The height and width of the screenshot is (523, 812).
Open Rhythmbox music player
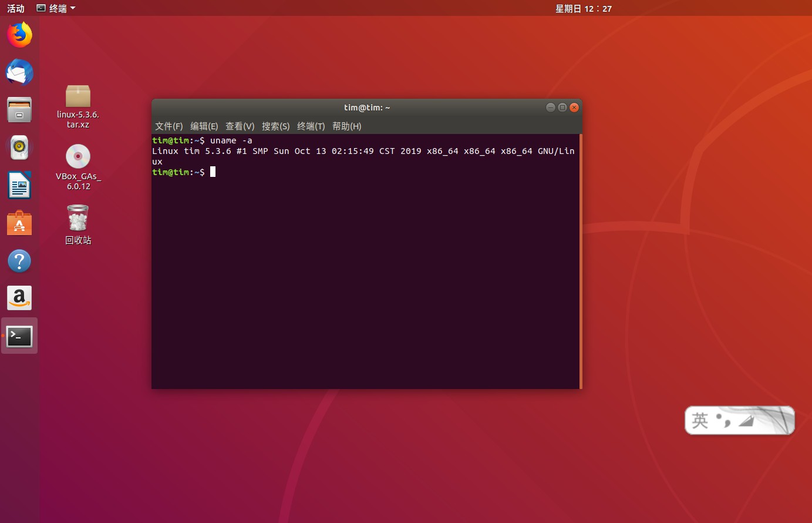pos(19,147)
